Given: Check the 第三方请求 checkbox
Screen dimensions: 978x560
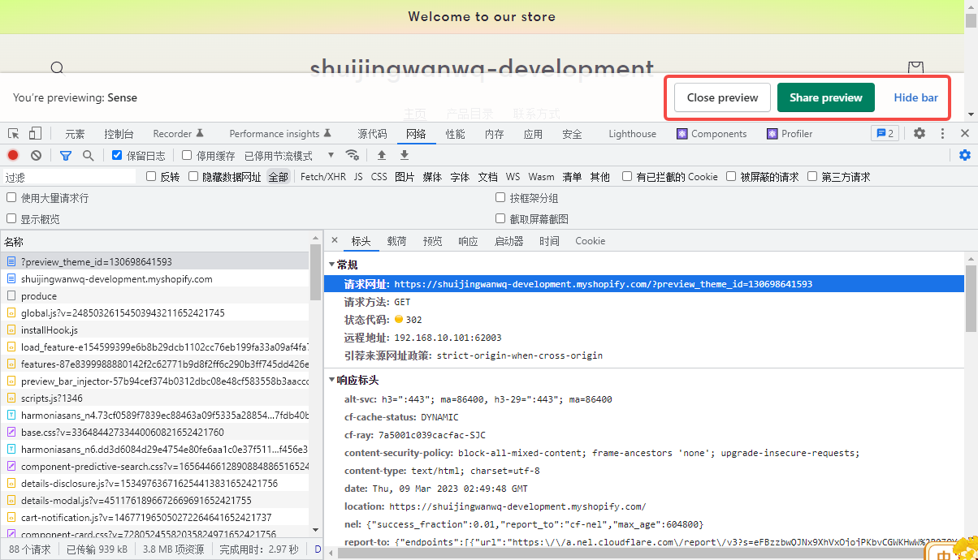Looking at the screenshot, I should (x=812, y=176).
